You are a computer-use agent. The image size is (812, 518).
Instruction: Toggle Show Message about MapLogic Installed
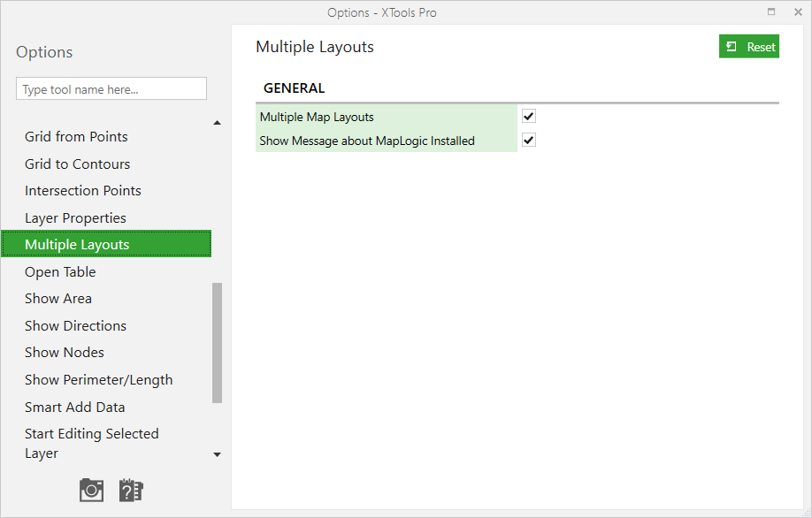529,141
